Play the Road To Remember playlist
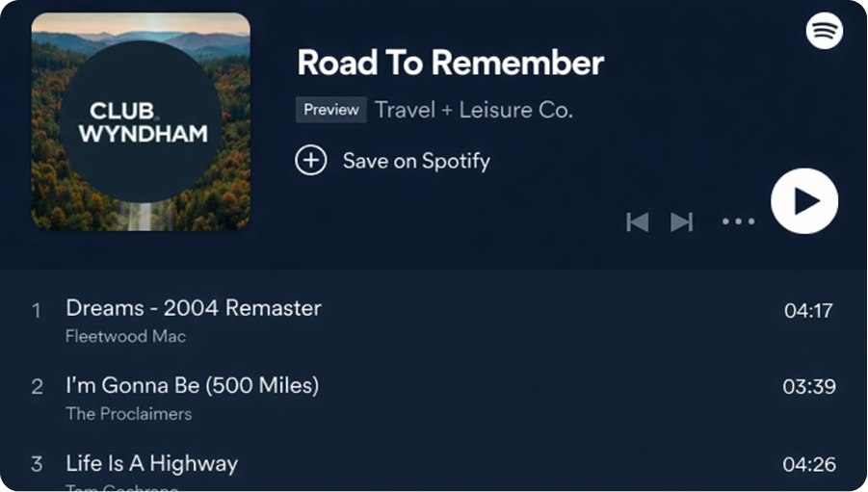The image size is (868, 492). click(804, 201)
